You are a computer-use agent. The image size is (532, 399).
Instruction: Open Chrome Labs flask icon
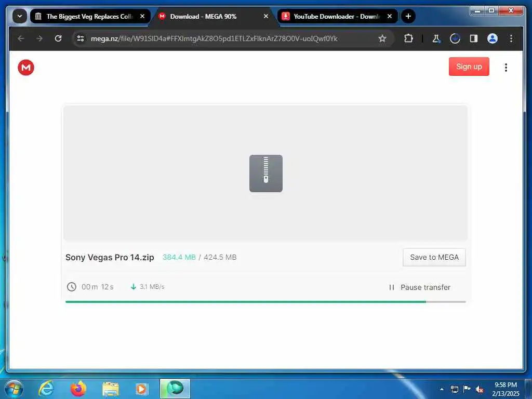pos(436,38)
